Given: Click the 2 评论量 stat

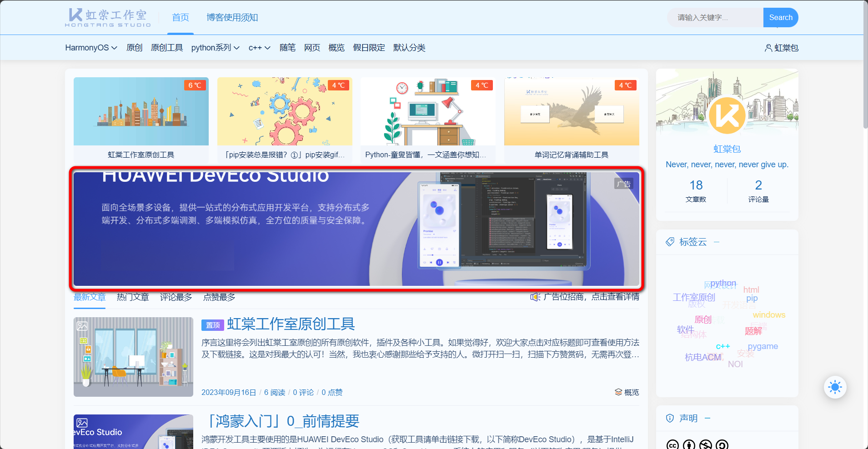Looking at the screenshot, I should pos(758,191).
